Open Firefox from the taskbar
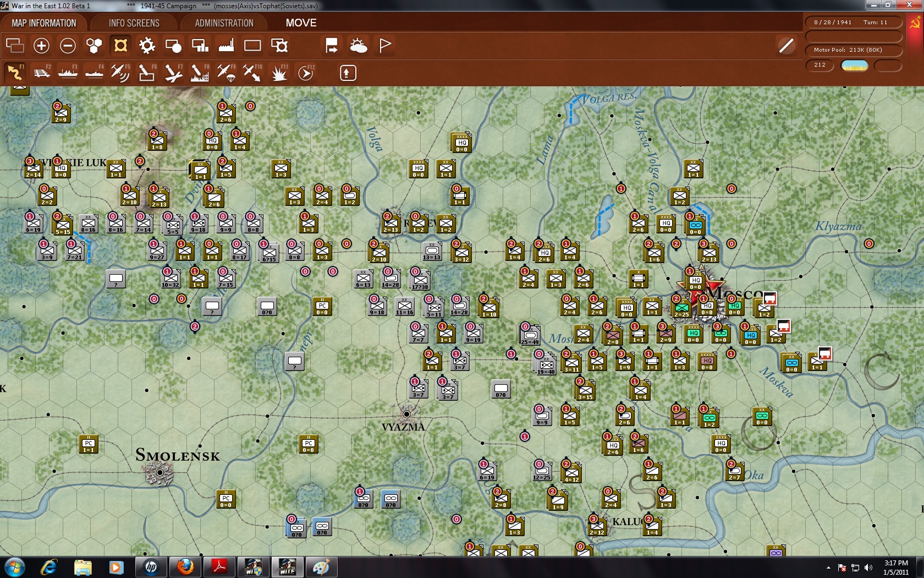The image size is (924, 578). [x=185, y=567]
